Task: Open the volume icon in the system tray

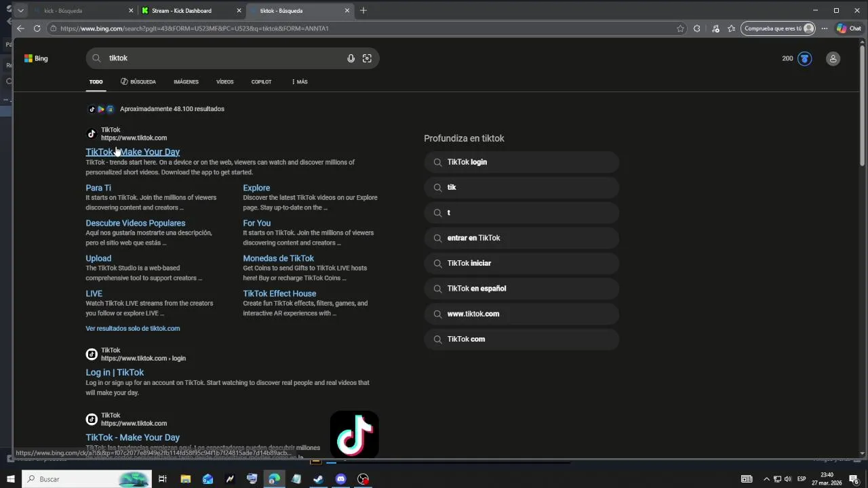Action: [788, 479]
